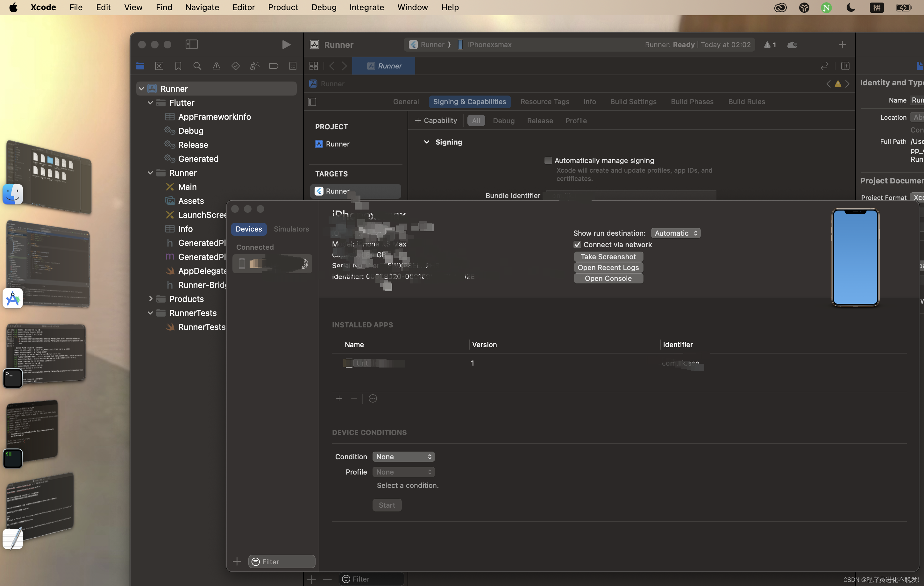Viewport: 924px width, 586px height.
Task: Open the Product menu
Action: click(x=283, y=7)
